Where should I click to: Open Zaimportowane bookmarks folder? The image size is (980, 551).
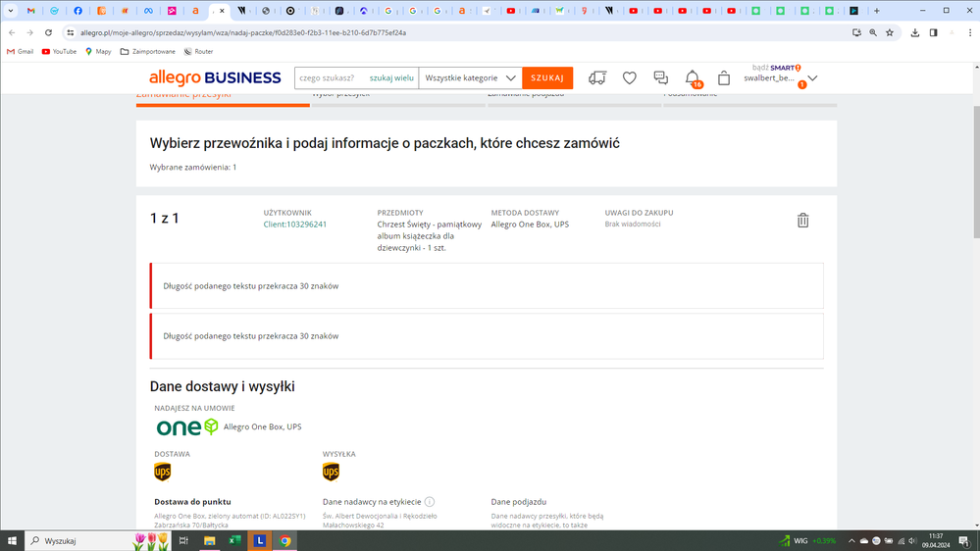tap(147, 51)
